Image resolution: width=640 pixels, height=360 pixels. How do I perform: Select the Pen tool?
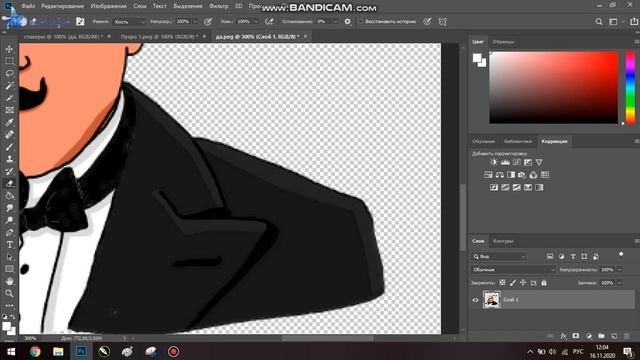[x=9, y=233]
